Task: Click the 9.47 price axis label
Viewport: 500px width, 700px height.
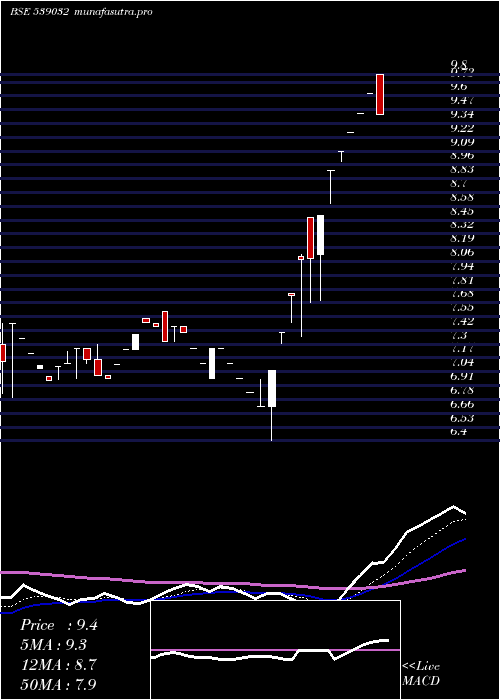Action: 462,100
